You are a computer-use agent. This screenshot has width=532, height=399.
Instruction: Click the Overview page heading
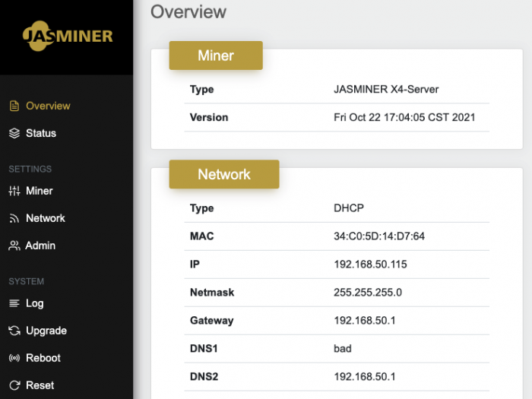pos(188,12)
